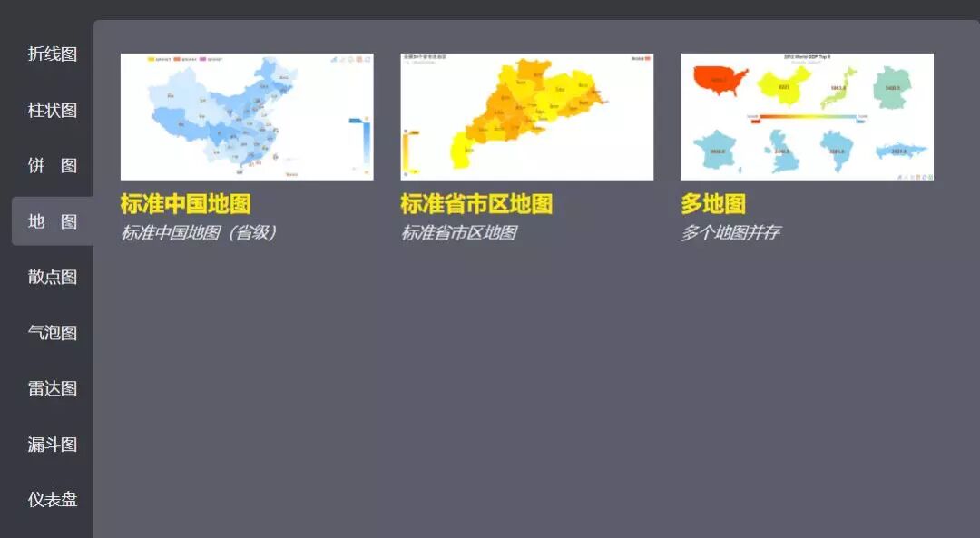The width and height of the screenshot is (980, 538).
Task: Open the 饼图 pie chart category
Action: click(x=52, y=166)
